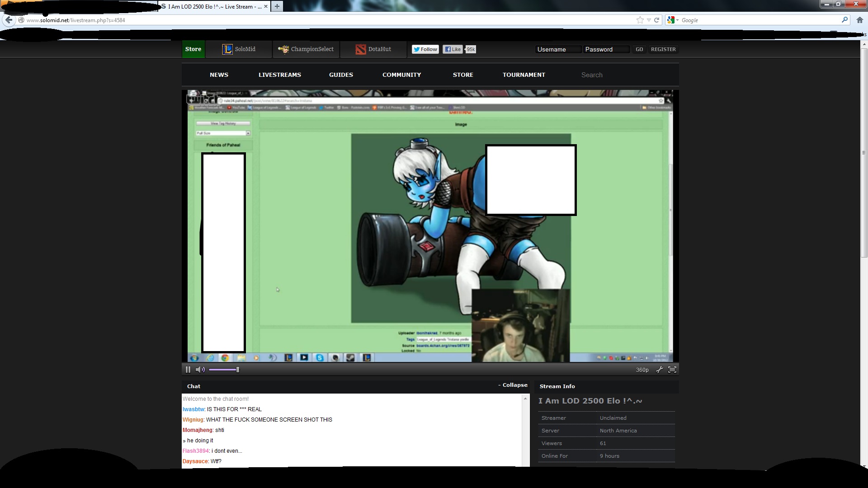Click the '9 hours' online value

click(x=609, y=456)
